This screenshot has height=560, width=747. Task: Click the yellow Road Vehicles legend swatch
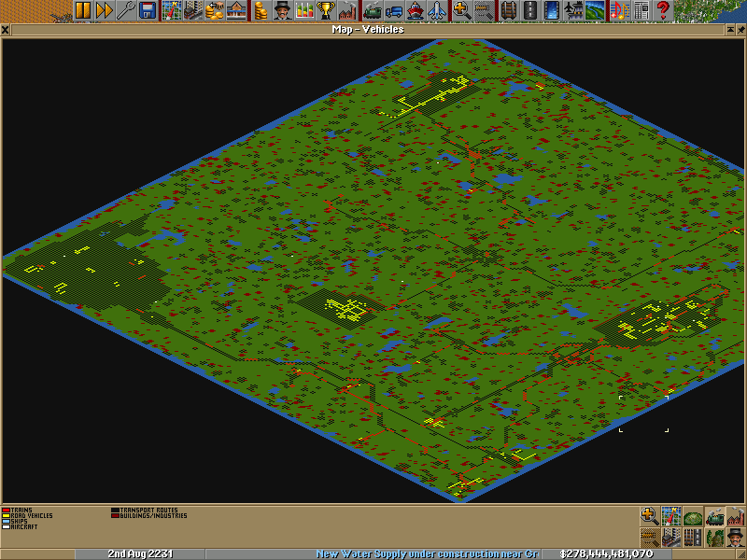[7, 516]
